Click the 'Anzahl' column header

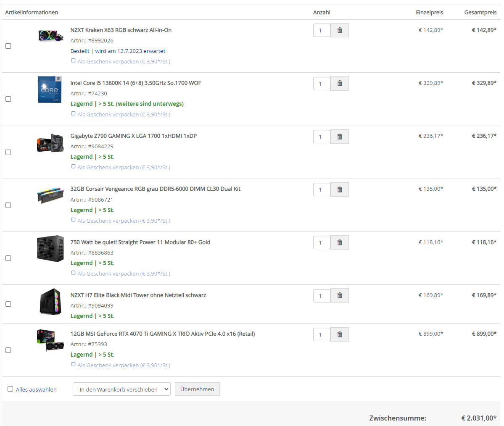(322, 12)
